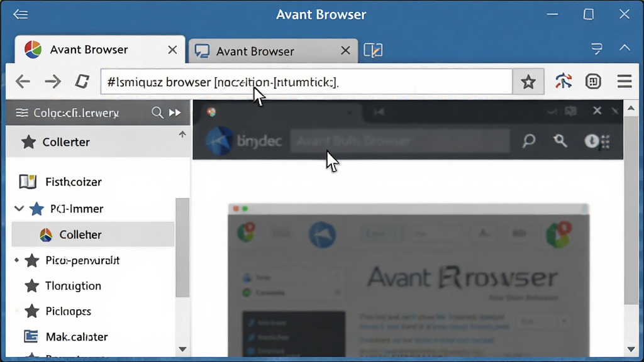Screen dimensions: 644x362
Task: Click the sidebar vertical scrollbar thumb
Action: point(182,247)
